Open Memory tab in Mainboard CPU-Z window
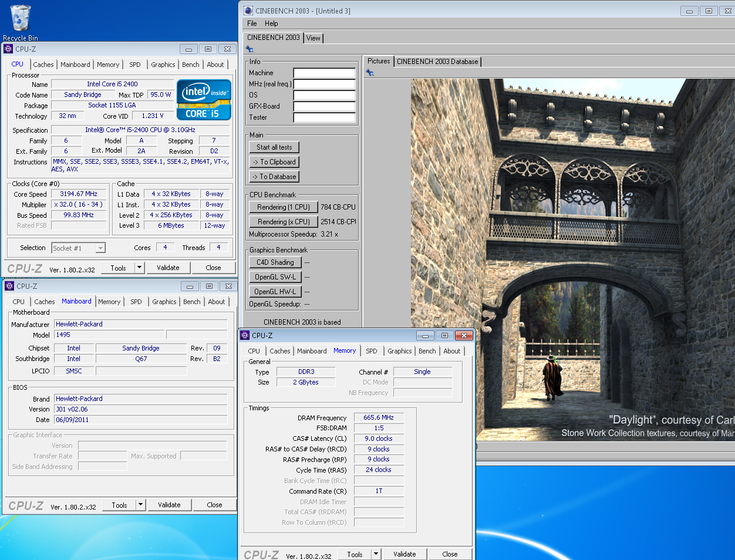This screenshot has width=735, height=560. (x=109, y=302)
